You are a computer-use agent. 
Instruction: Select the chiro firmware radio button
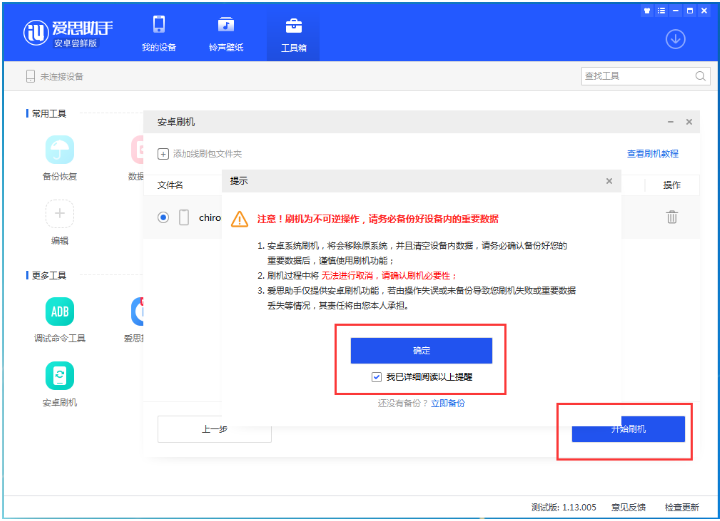163,217
